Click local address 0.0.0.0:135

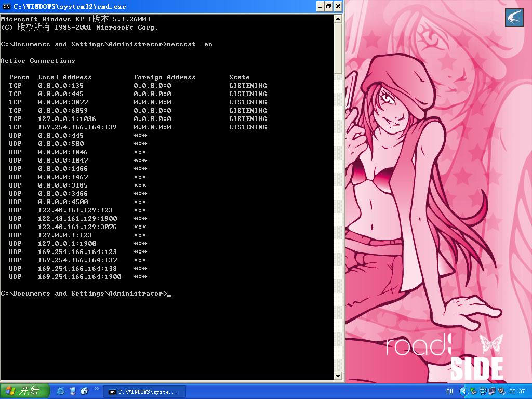coord(61,86)
